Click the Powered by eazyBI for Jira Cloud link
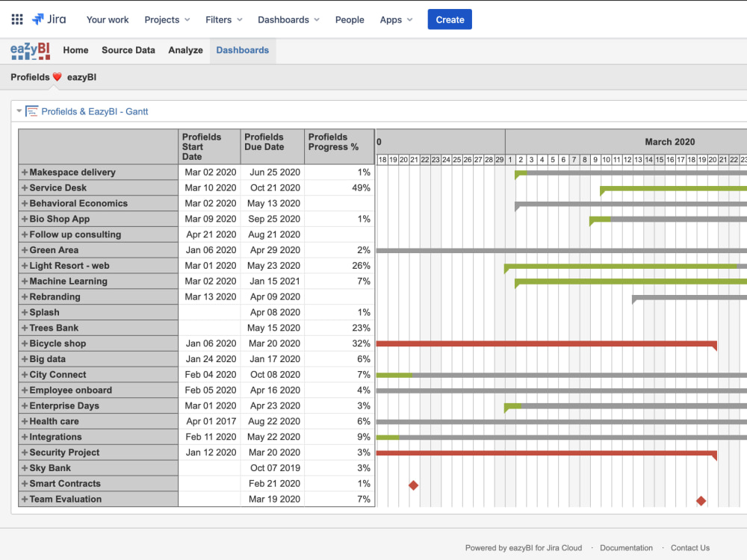Screen dimensions: 747x560 (524, 547)
